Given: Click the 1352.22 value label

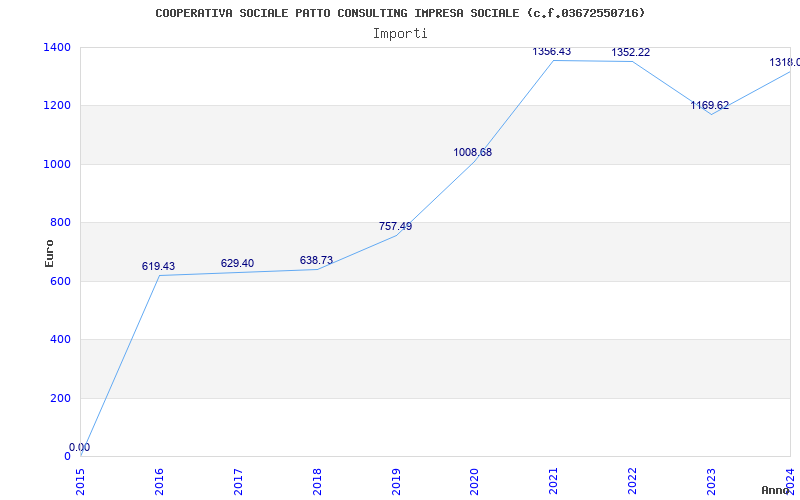Looking at the screenshot, I should (631, 53).
